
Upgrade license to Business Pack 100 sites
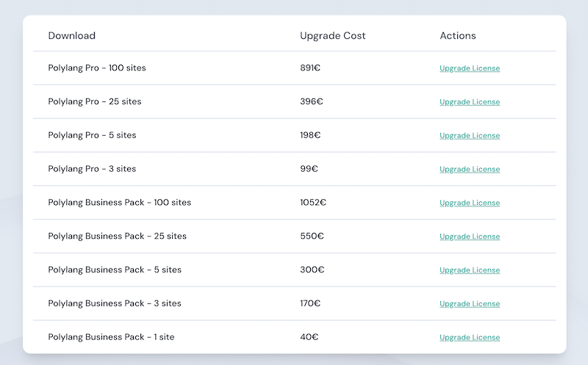pos(470,203)
